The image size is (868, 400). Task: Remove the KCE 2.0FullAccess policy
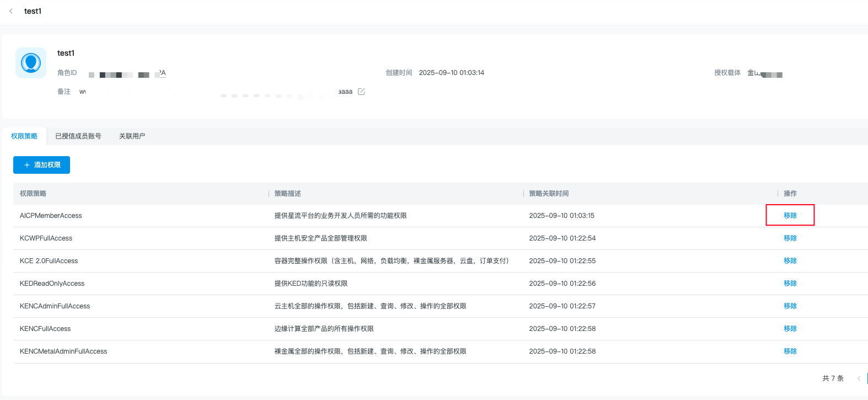pos(790,261)
